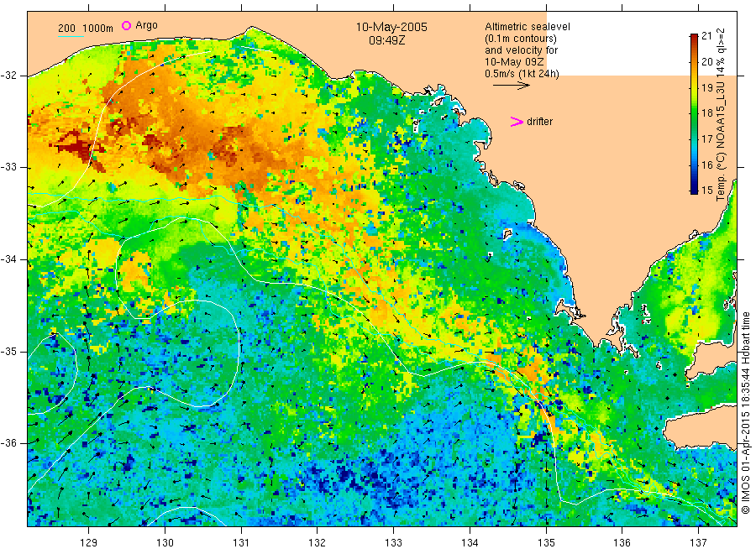
Task: Click the latitude label -35
Action: click(8, 351)
